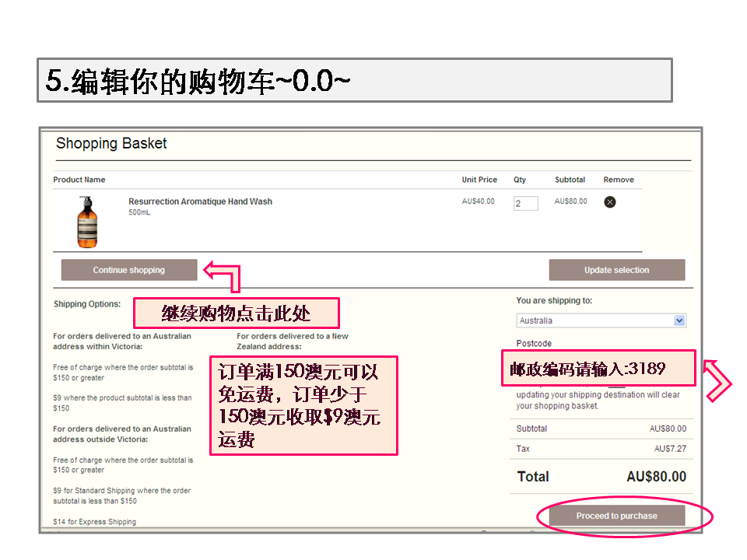
Task: Select the slide title 编辑你的购物车 box
Action: tap(354, 80)
